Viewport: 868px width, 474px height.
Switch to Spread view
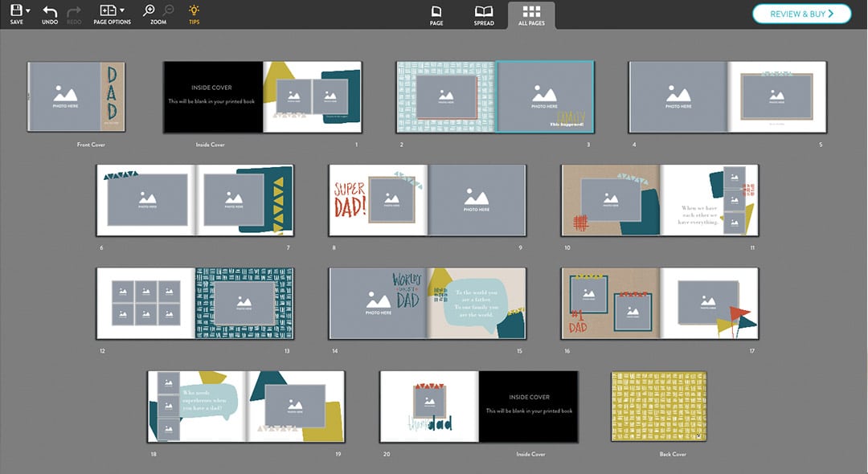tap(484, 14)
